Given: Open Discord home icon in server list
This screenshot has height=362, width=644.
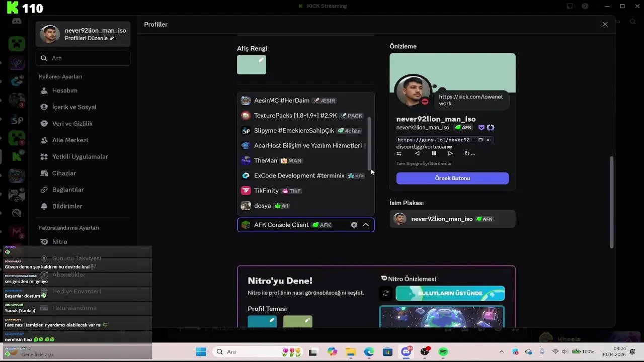Looking at the screenshot, I should coord(17,22).
